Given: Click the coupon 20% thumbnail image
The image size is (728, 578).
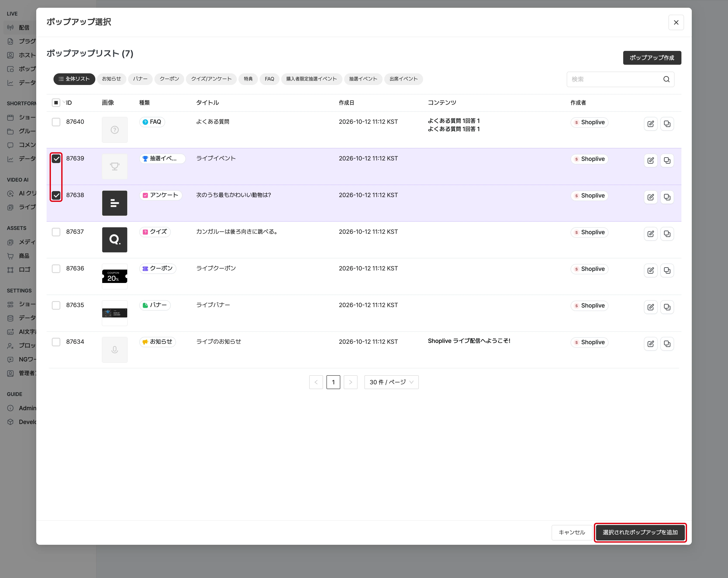Looking at the screenshot, I should tap(115, 276).
